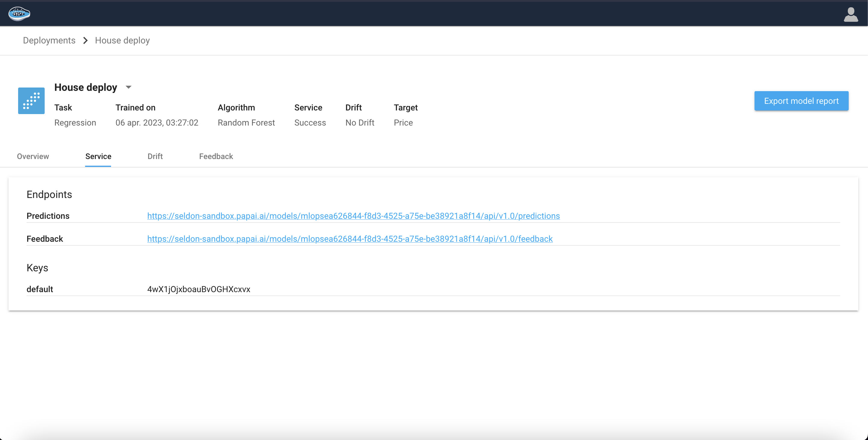
Task: Switch to the Feedback tab
Action: click(216, 156)
